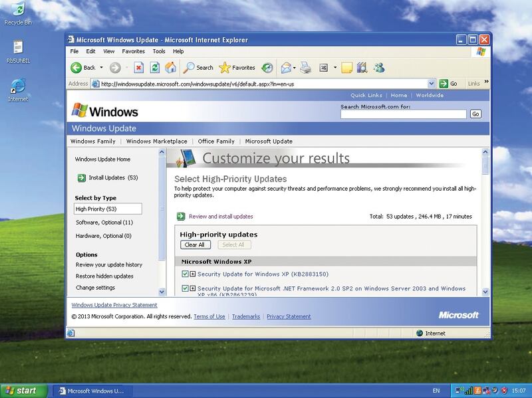Open the Search toolbar button

(198, 67)
